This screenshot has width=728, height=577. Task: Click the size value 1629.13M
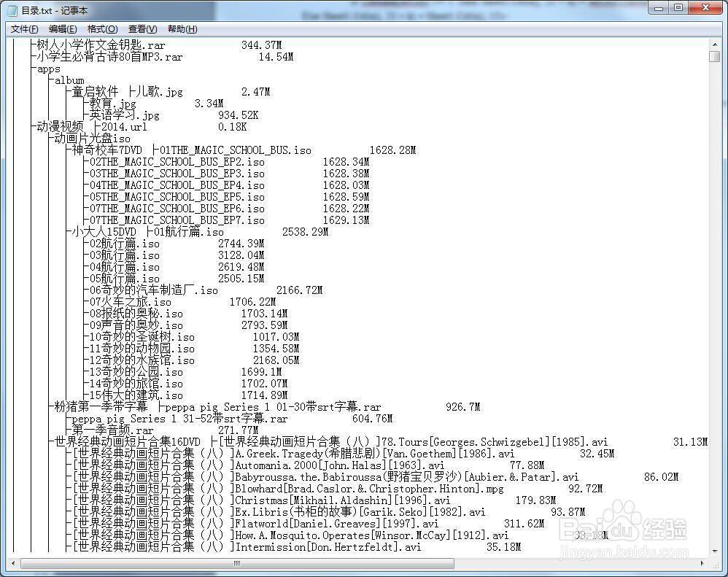(346, 220)
